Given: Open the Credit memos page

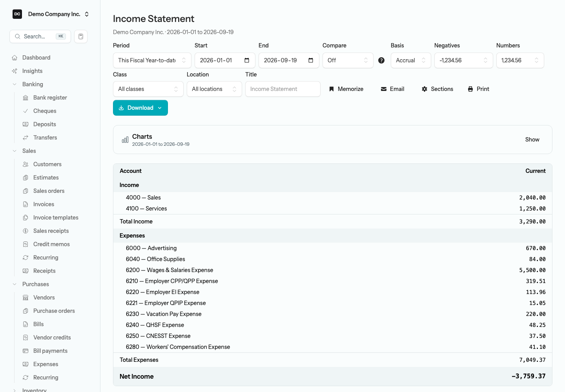Looking at the screenshot, I should tap(51, 244).
